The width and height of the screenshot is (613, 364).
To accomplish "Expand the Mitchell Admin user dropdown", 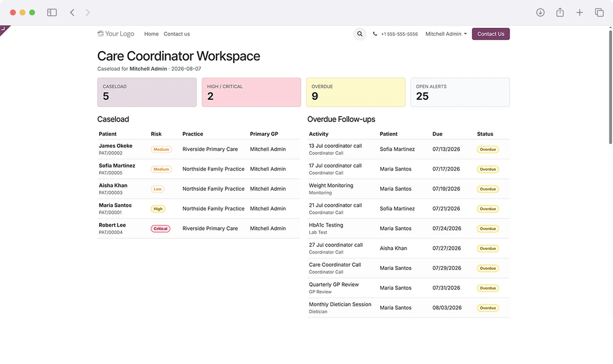I will click(x=446, y=34).
